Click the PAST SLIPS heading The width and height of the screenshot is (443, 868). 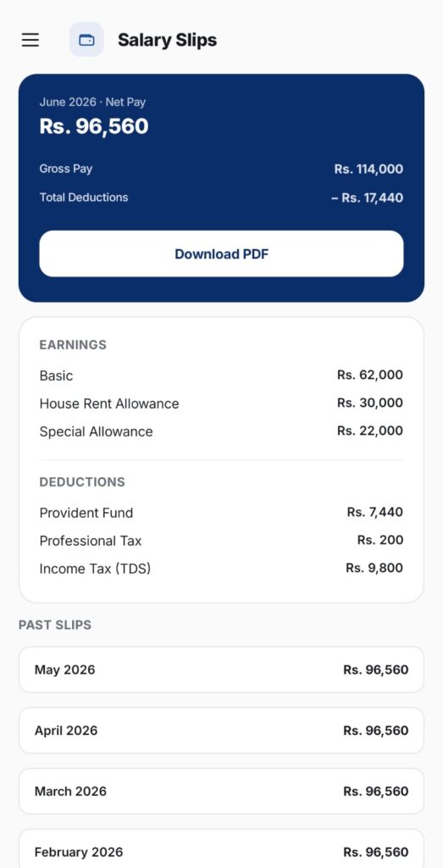(x=55, y=625)
